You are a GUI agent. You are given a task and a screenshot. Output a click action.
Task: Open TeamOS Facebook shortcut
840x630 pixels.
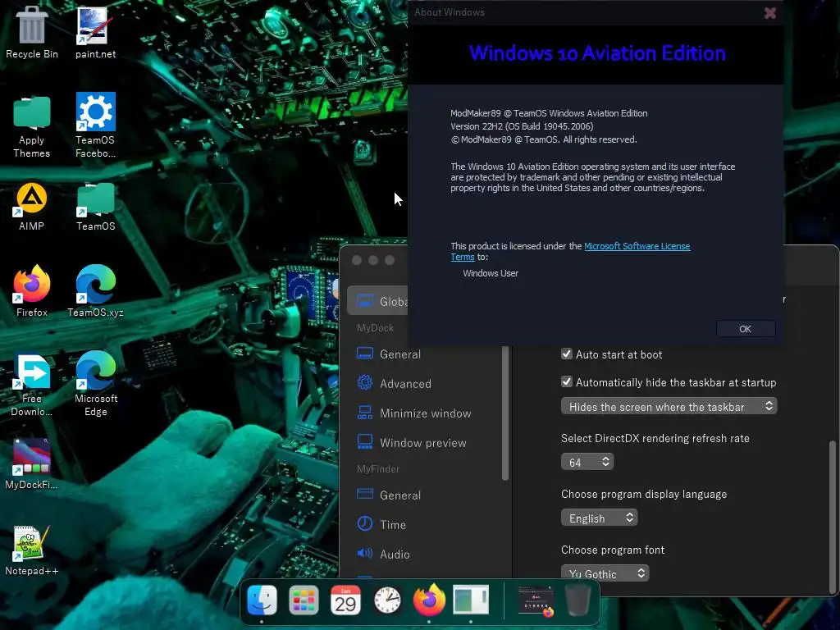(95, 126)
